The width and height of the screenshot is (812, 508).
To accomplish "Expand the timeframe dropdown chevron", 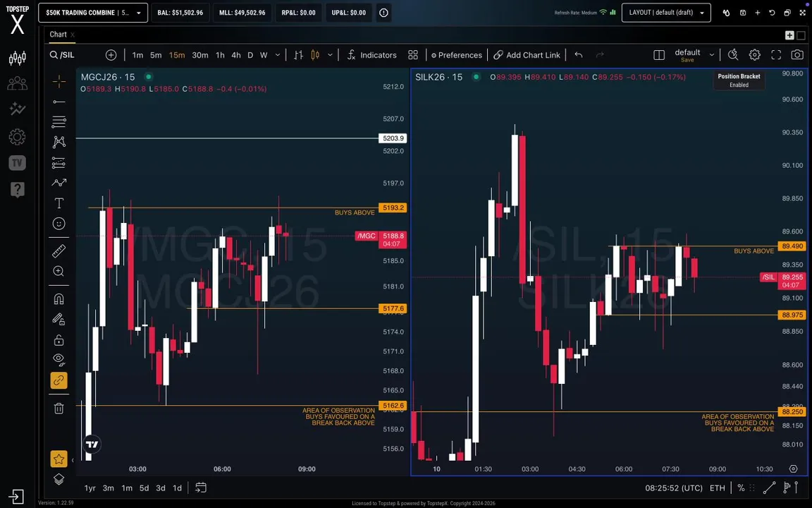I will point(278,55).
